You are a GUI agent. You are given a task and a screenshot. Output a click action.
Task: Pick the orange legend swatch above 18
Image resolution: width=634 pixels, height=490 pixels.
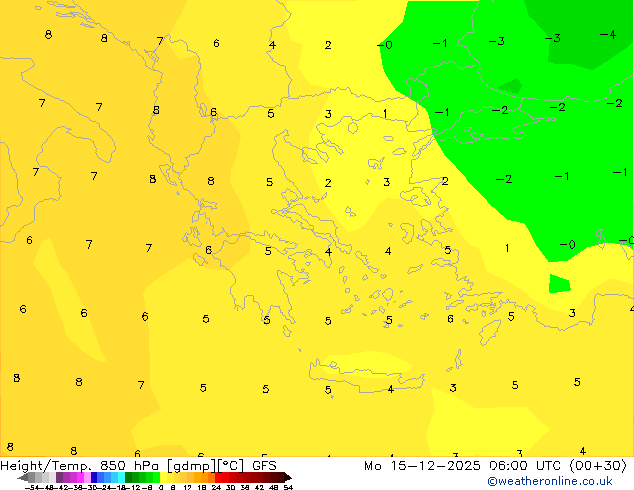click(x=205, y=477)
